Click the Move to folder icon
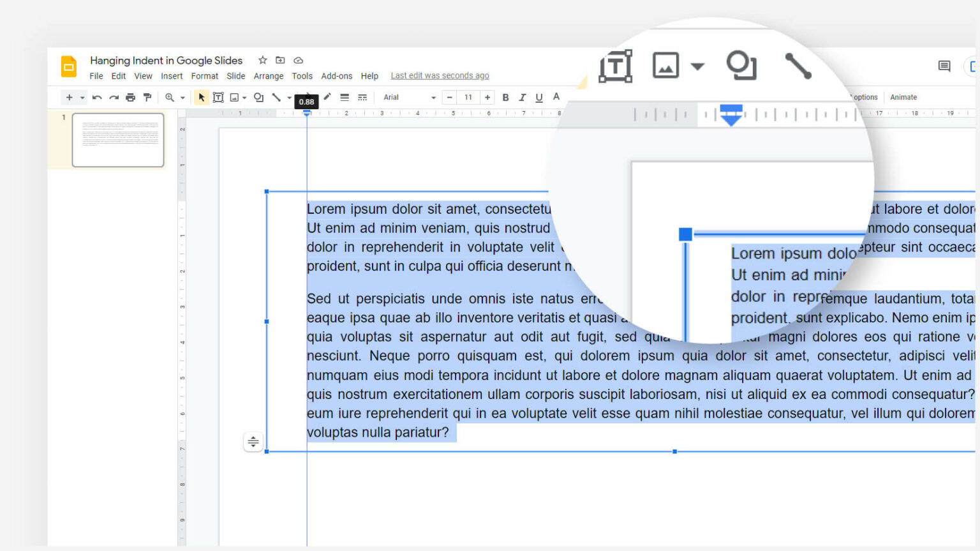This screenshot has height=551, width=980. click(x=280, y=60)
